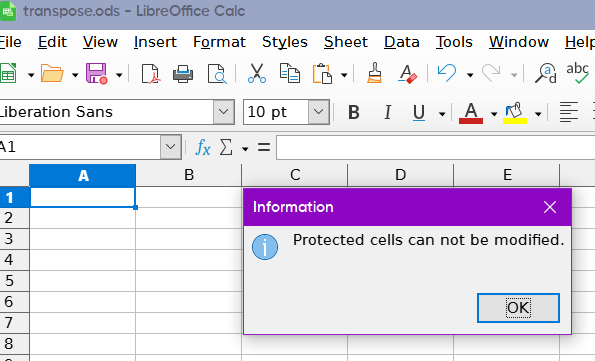This screenshot has width=595, height=361.
Task: Click the information icon in the dialog
Action: pos(265,247)
